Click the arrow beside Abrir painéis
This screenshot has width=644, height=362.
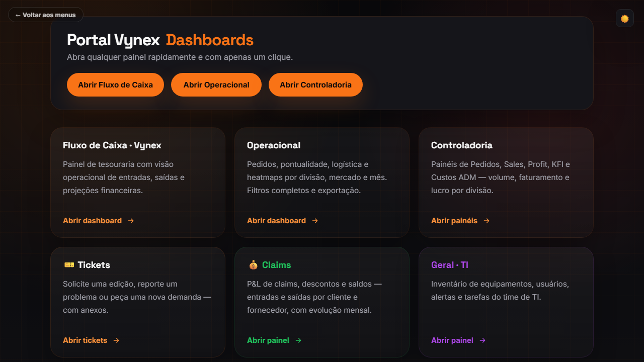tap(487, 221)
